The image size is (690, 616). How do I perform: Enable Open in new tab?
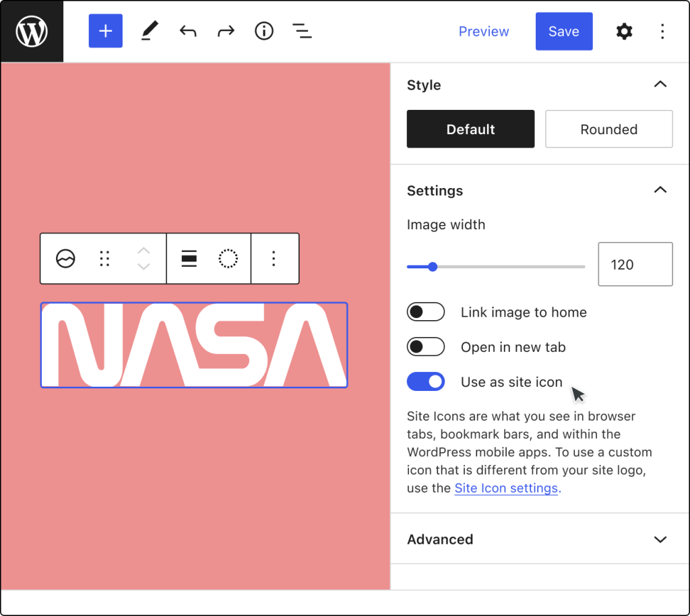425,347
